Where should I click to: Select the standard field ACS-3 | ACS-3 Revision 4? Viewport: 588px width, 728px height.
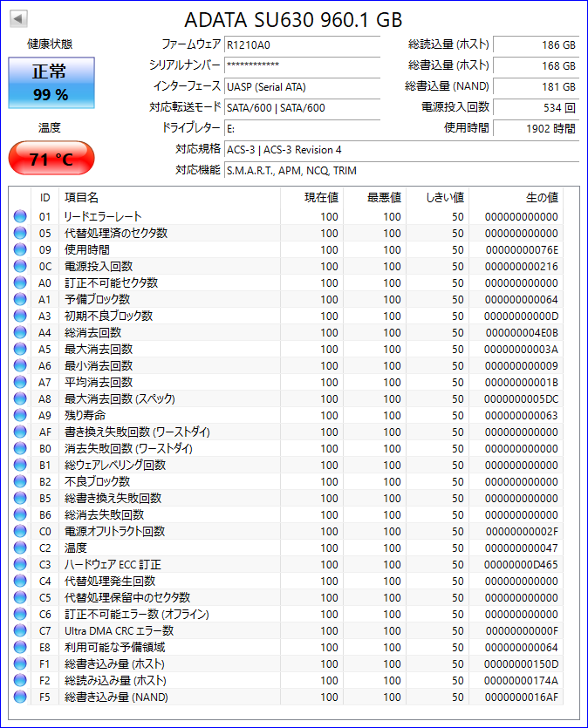click(x=402, y=150)
